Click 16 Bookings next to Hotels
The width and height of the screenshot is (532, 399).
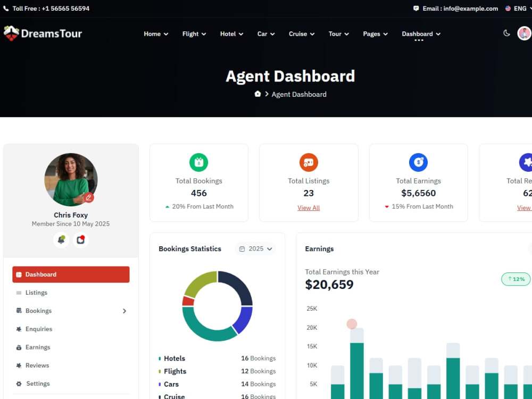[259, 358]
